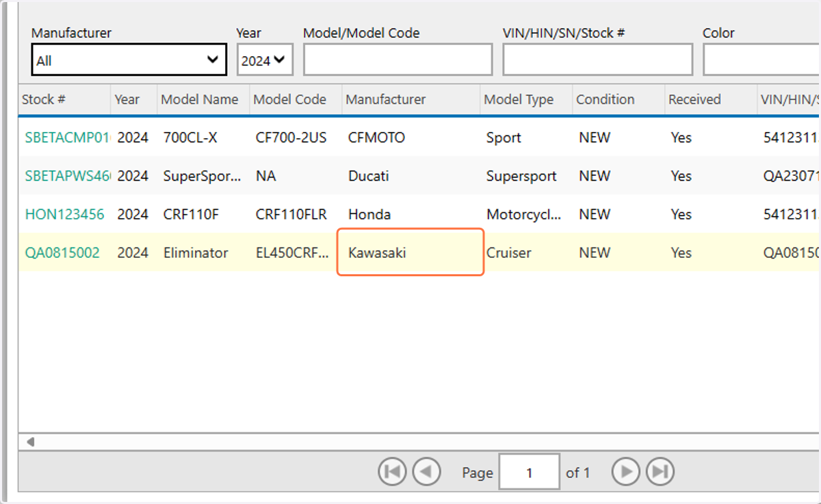Sort by Model Name column header

coord(203,99)
